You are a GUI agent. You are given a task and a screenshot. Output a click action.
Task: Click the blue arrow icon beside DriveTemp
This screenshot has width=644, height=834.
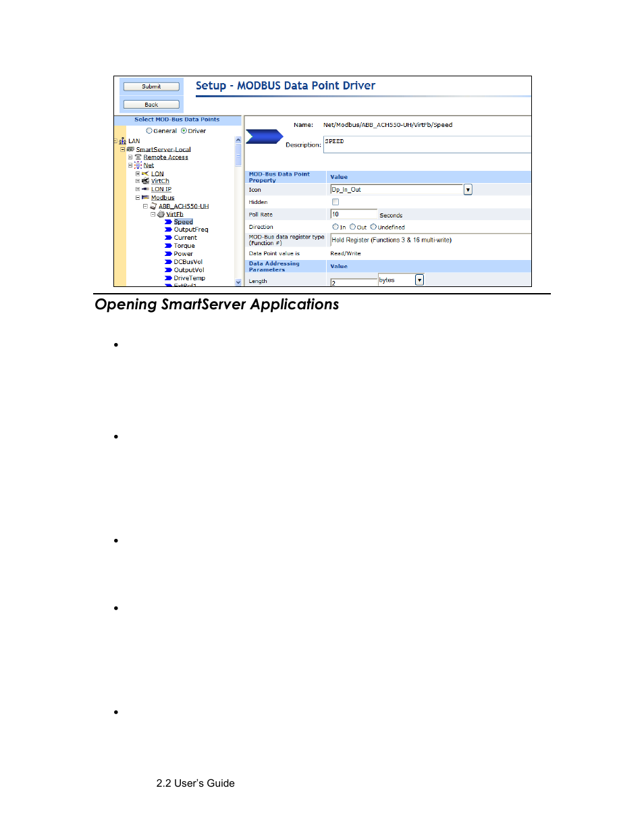[x=168, y=278]
